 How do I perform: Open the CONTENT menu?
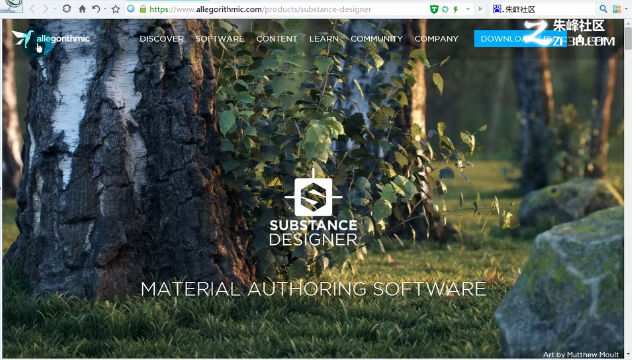(x=276, y=39)
